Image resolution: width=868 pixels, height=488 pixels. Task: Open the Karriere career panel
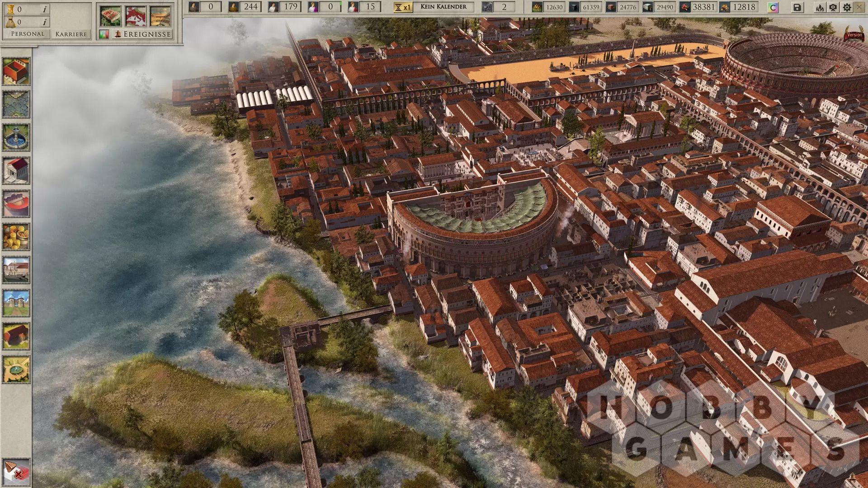[71, 34]
